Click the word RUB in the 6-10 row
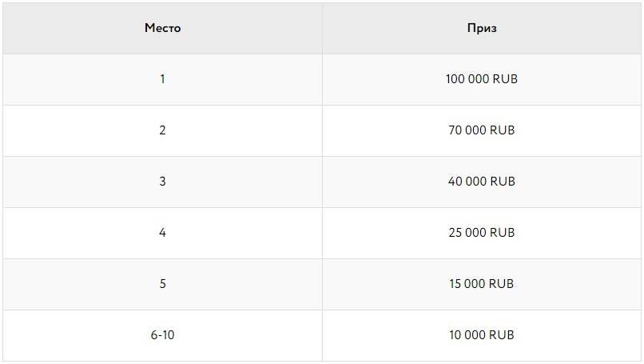The height and width of the screenshot is (364, 644). click(502, 335)
